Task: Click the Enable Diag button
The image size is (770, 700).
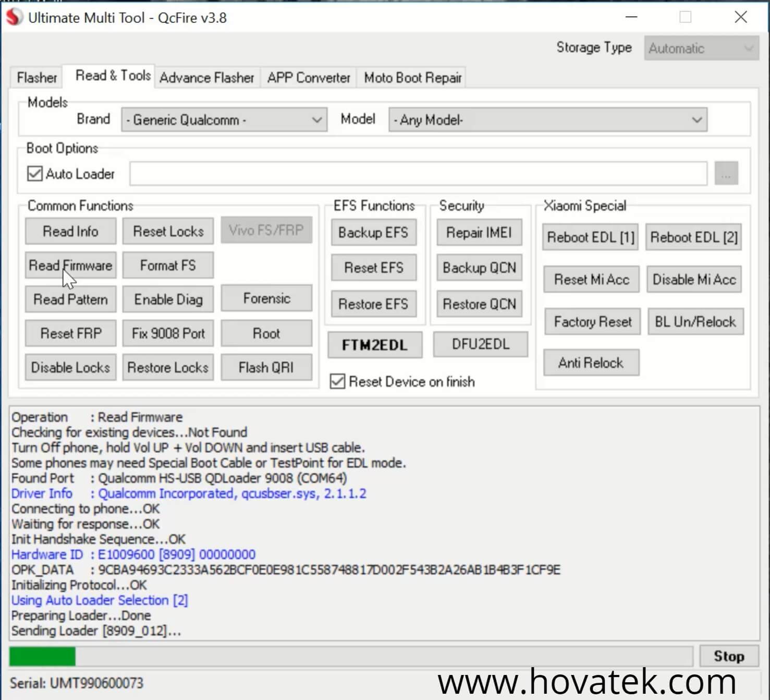Action: tap(168, 299)
